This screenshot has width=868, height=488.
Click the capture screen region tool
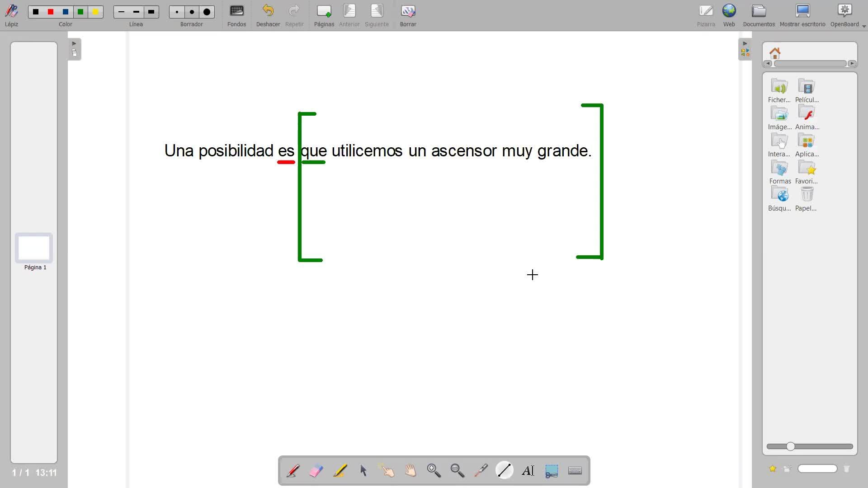552,471
